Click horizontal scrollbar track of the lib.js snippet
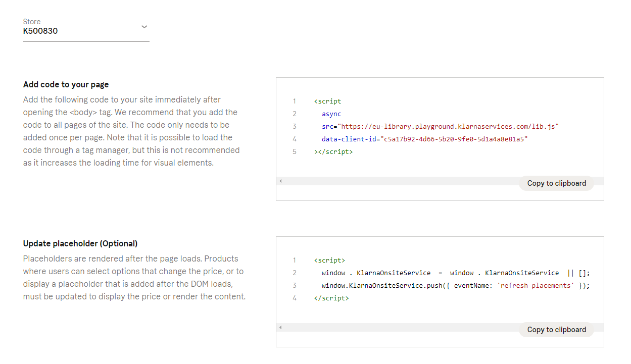This screenshot has width=631, height=364. click(x=399, y=181)
